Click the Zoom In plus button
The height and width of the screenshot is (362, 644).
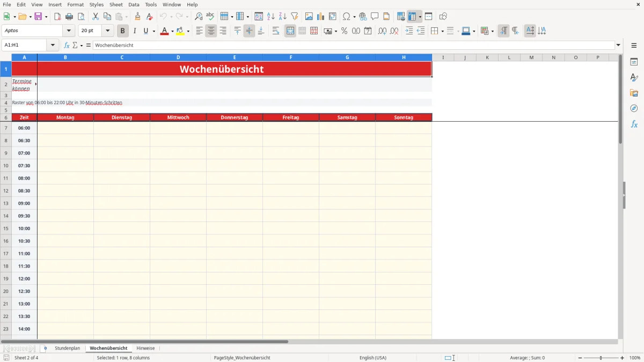[623, 358]
